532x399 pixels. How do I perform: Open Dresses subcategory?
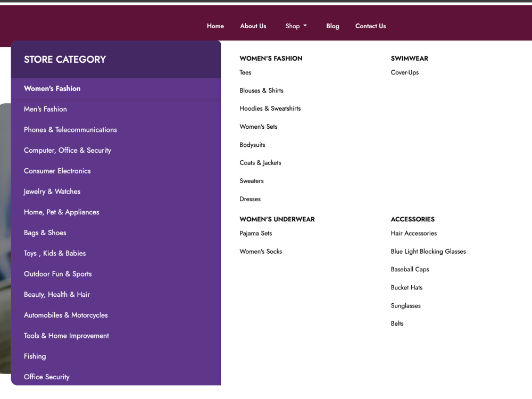click(250, 199)
